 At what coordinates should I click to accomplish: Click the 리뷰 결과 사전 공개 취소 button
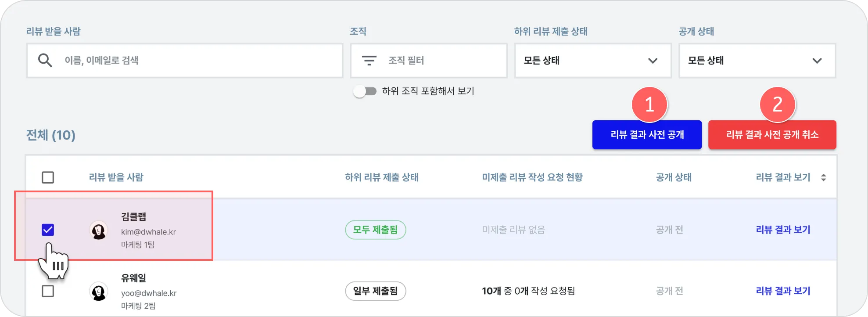click(x=772, y=135)
